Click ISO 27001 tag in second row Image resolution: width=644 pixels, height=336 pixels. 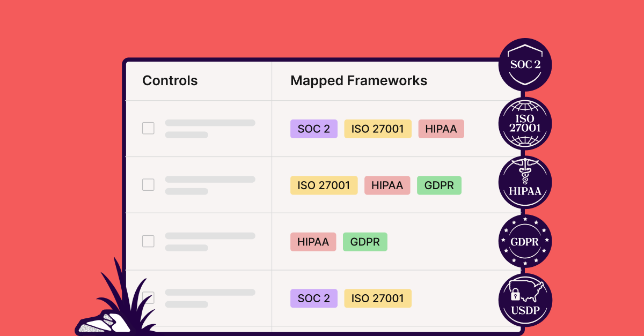point(324,185)
